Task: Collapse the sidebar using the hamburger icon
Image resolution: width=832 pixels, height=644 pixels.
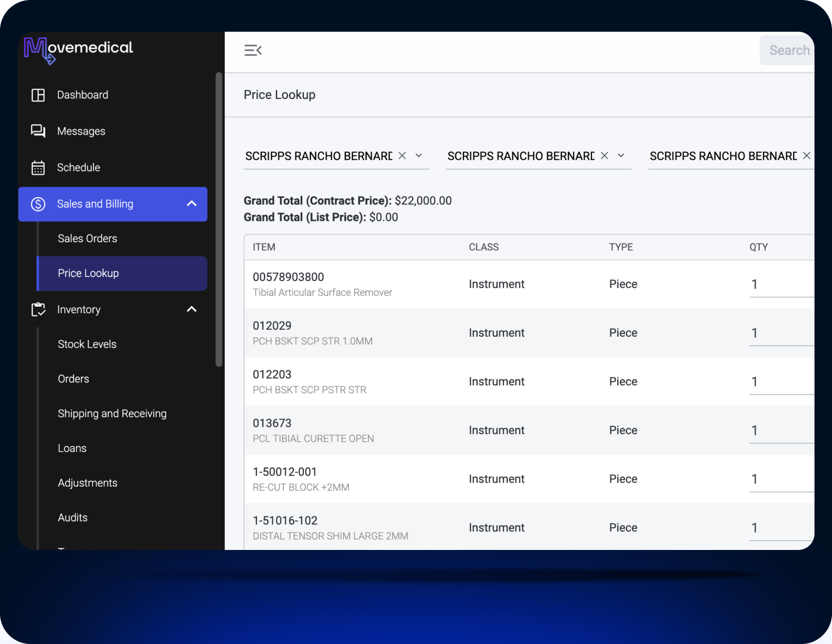Action: [253, 50]
